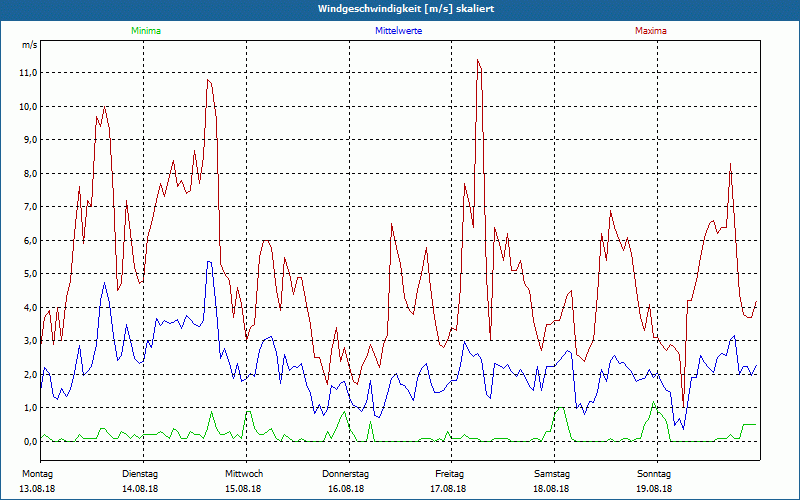The height and width of the screenshot is (500, 800).
Task: Click the blue Mittelwerte peak above 5,0 on Dienstag
Action: (209, 262)
